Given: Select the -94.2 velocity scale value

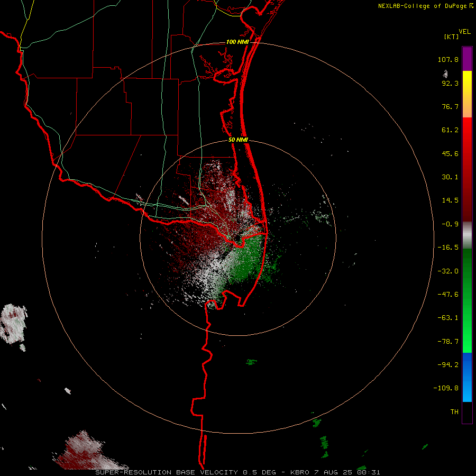Looking at the screenshot, I should [x=448, y=365].
